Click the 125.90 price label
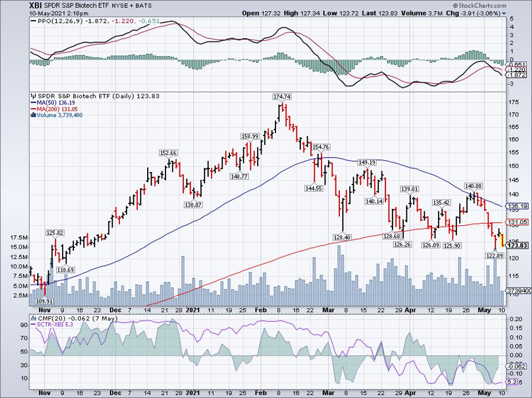This screenshot has width=532, height=398. 452,245
